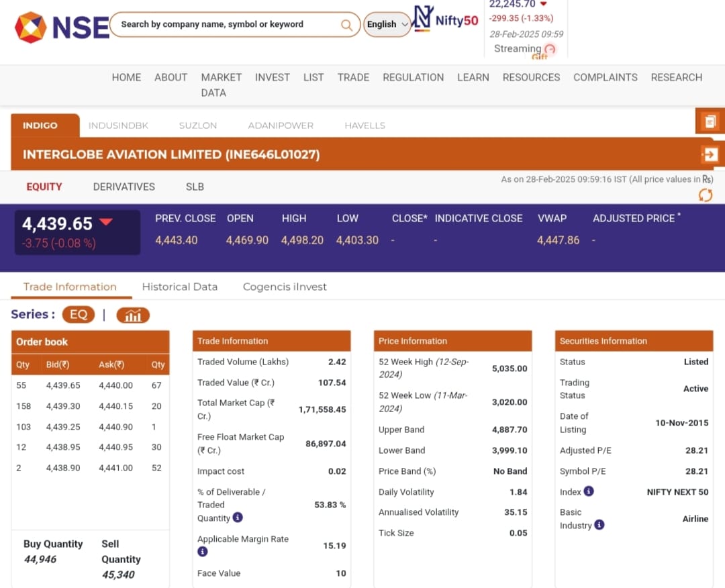725x588 pixels.
Task: Open the English language dropdown
Action: 387,25
